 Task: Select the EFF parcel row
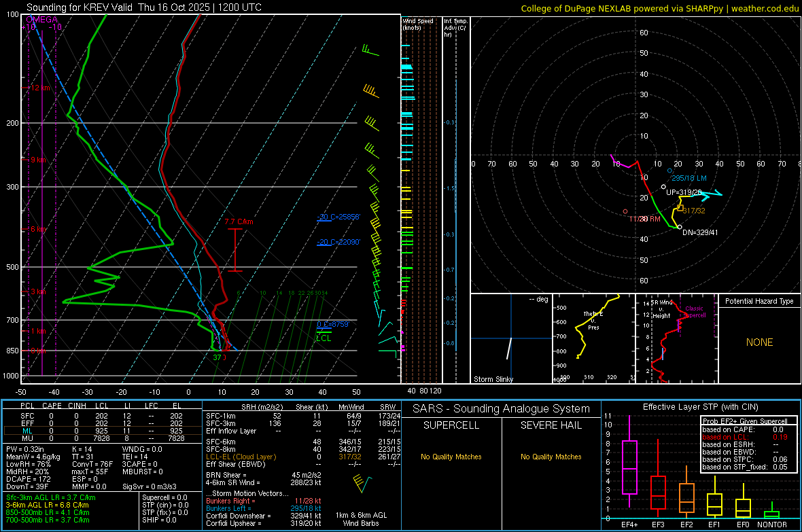coord(101,423)
